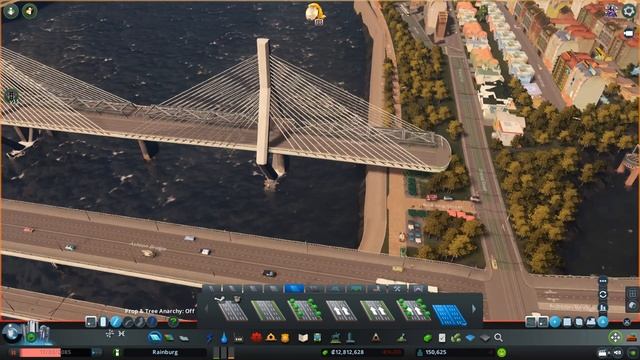This screenshot has width=640, height=360.
Task: Pick the grass one-way arrows road thumbnail
Action: [x=377, y=311]
